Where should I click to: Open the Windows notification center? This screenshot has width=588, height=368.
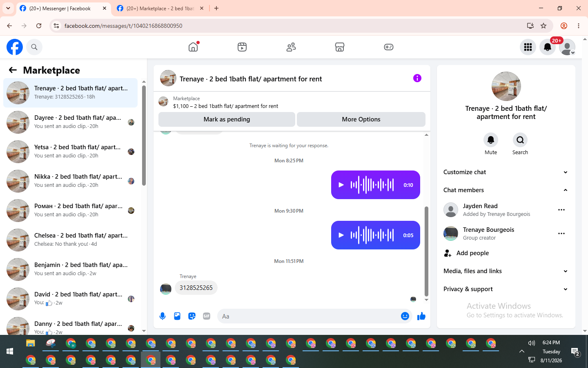[x=575, y=352]
